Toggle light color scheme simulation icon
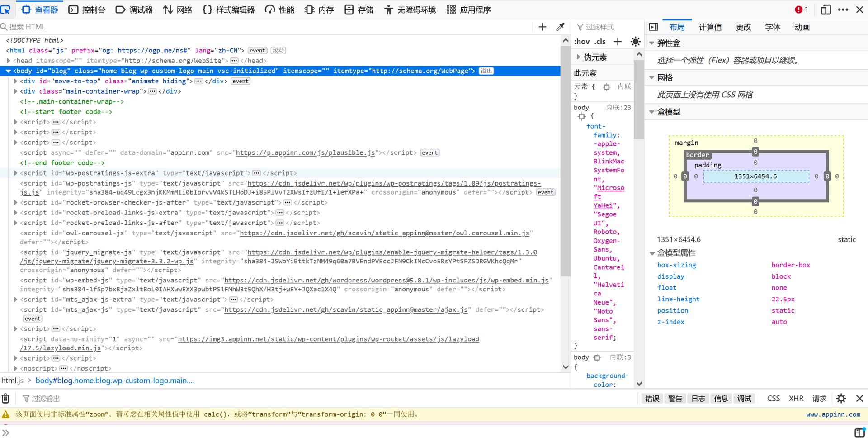 point(635,42)
